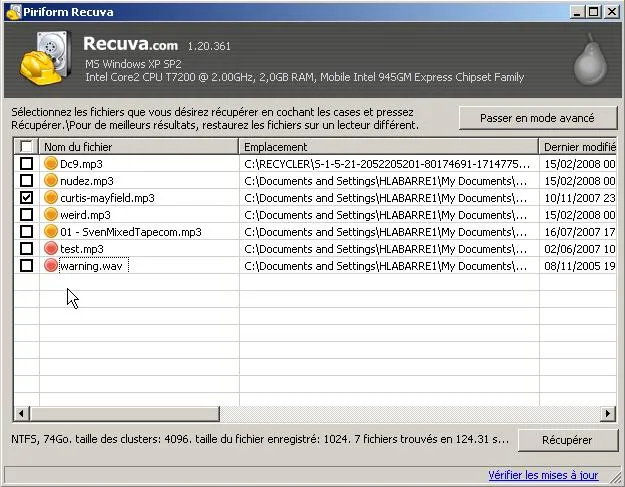Click the red status dot beside warning.wav

coord(51,265)
